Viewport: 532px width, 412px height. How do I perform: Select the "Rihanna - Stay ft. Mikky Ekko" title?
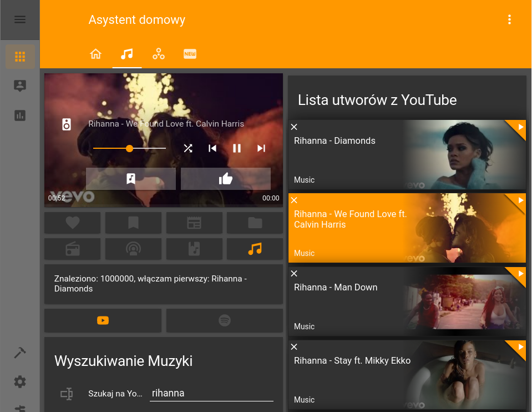(x=352, y=361)
